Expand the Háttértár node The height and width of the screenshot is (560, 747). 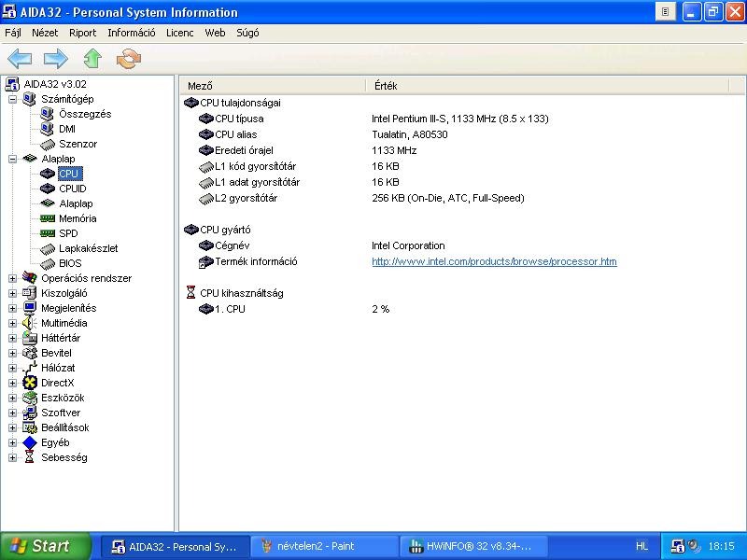click(x=12, y=338)
